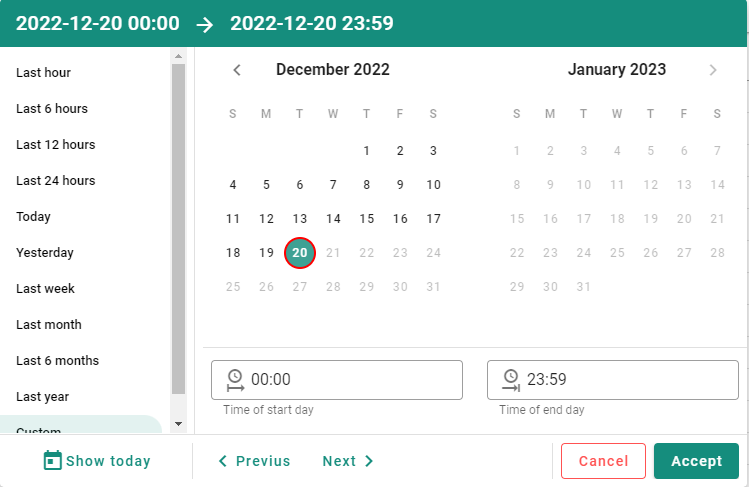Advance calendar with right chevron near January 2023
749x487 pixels.
(x=713, y=70)
